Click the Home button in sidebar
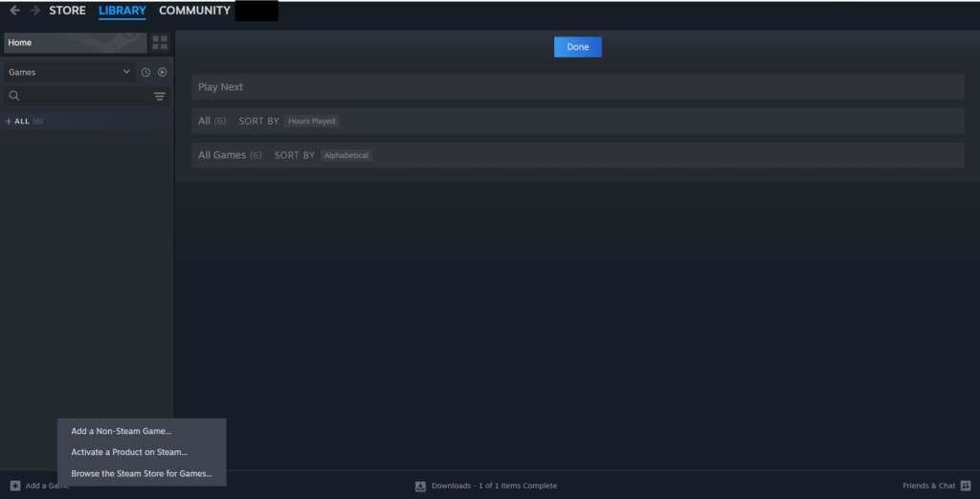Screen dimensions: 980x499 pyautogui.click(x=75, y=42)
